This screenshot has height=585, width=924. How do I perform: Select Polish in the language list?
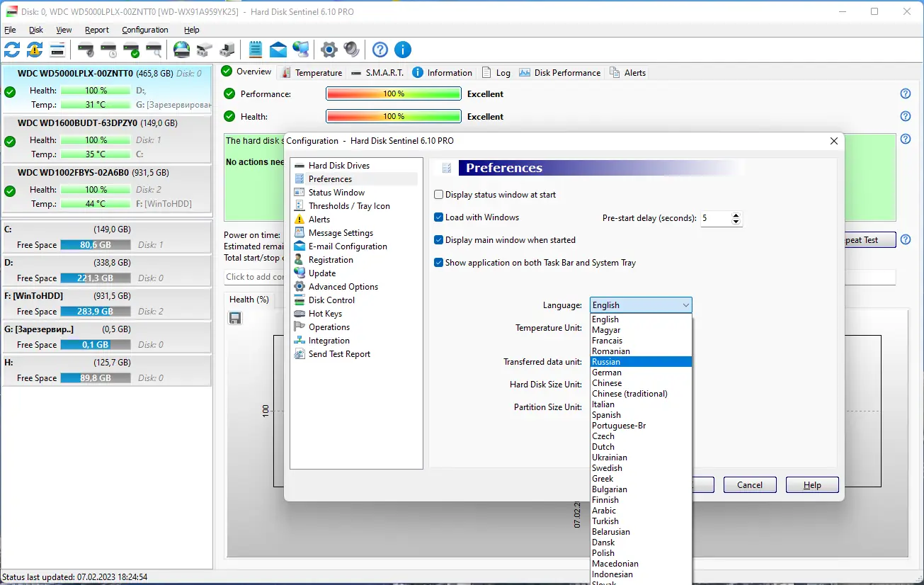tap(641, 553)
